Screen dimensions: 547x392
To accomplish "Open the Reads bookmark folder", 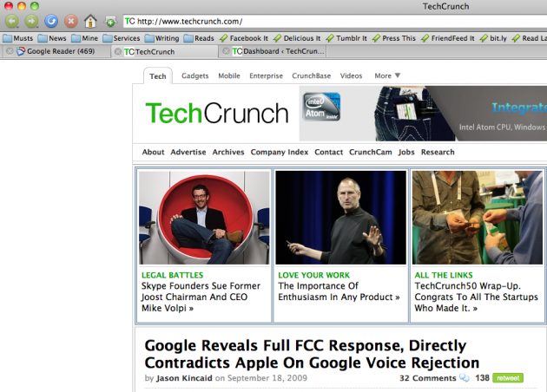I will coord(199,38).
